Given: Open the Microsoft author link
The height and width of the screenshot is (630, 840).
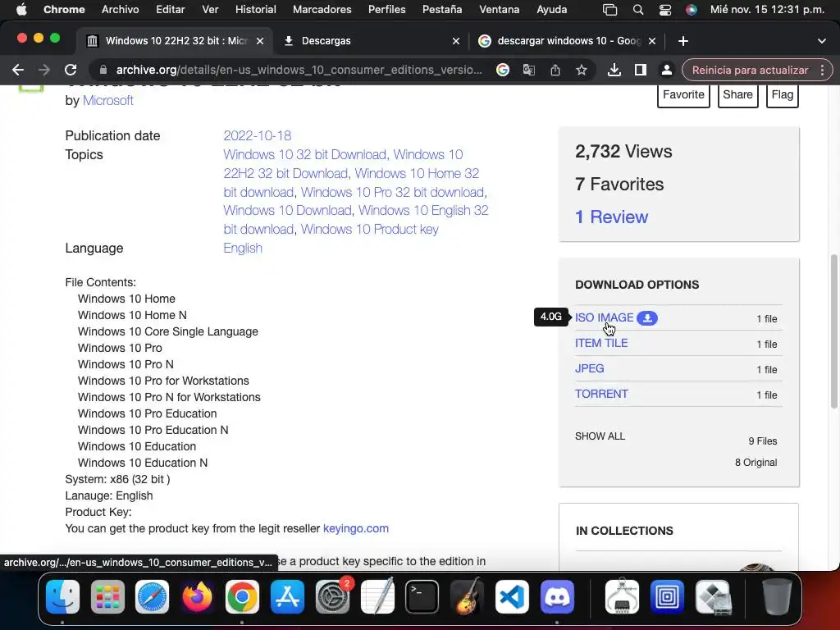Looking at the screenshot, I should point(107,101).
